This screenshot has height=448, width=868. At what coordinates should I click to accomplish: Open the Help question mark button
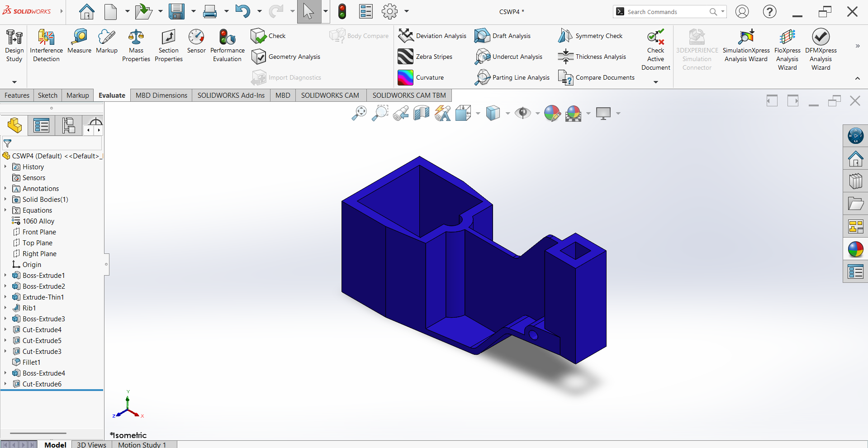click(769, 11)
